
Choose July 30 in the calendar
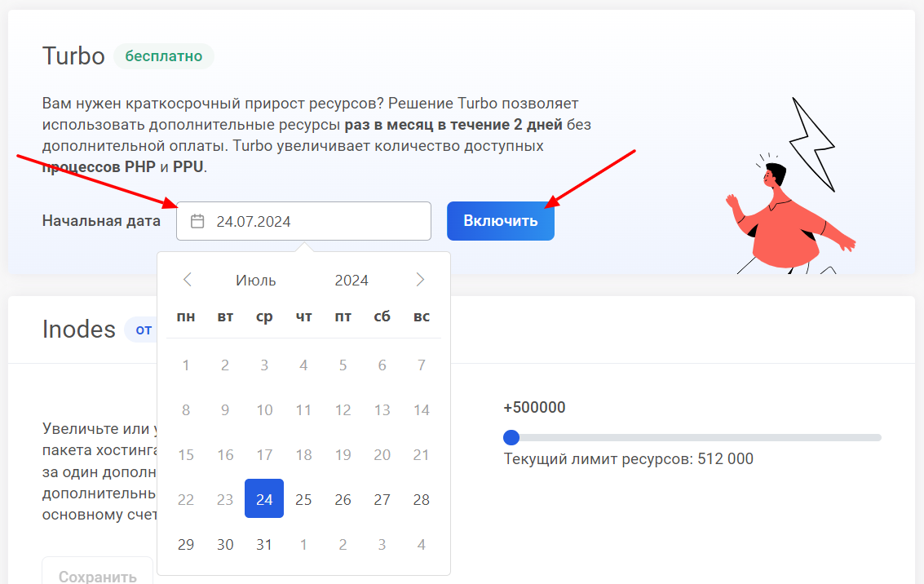(225, 544)
